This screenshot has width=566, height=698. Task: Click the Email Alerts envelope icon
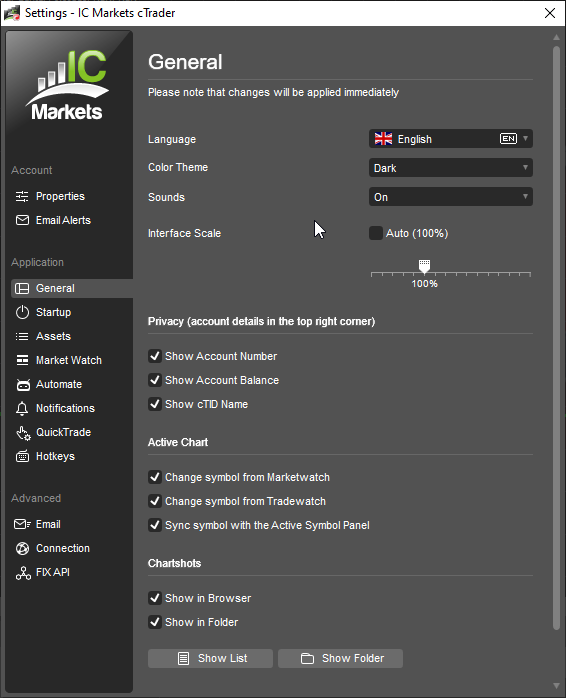22,220
